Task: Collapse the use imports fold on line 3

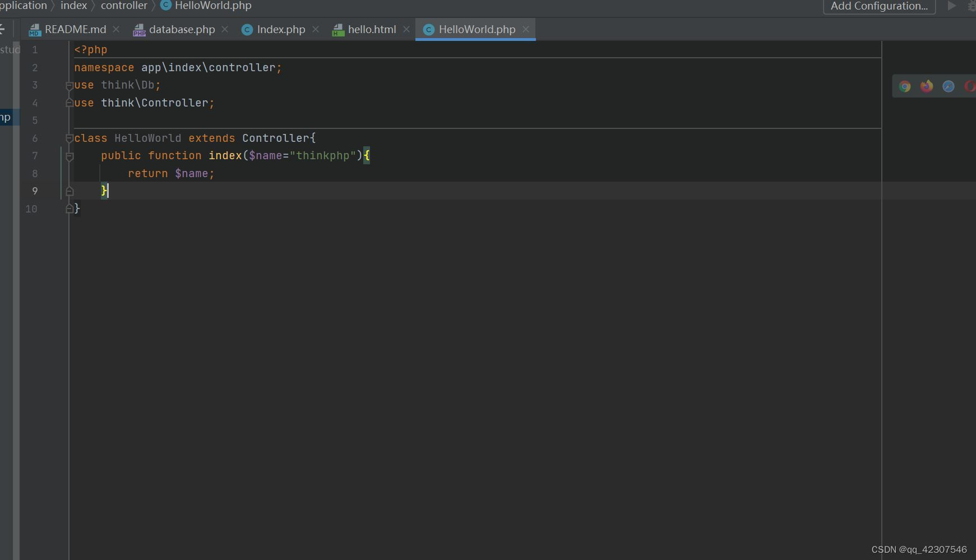Action: pyautogui.click(x=70, y=86)
